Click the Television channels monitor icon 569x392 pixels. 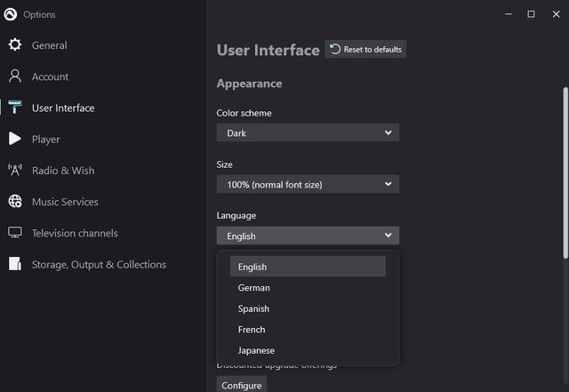pyautogui.click(x=15, y=233)
